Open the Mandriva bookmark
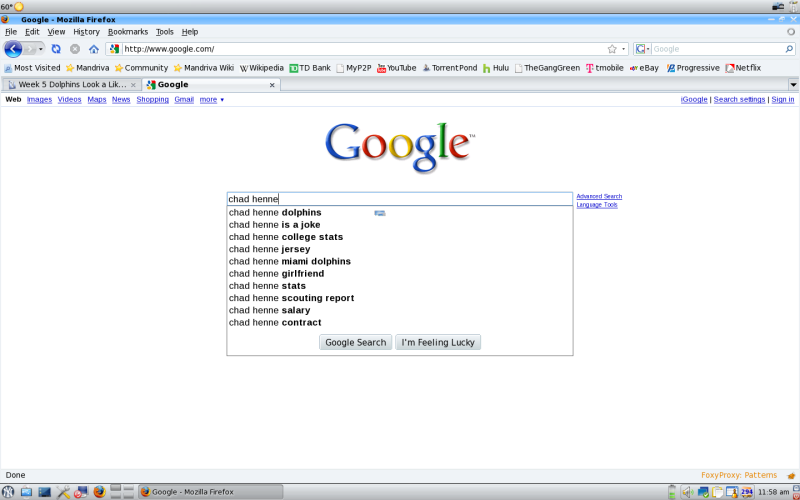 [87, 68]
